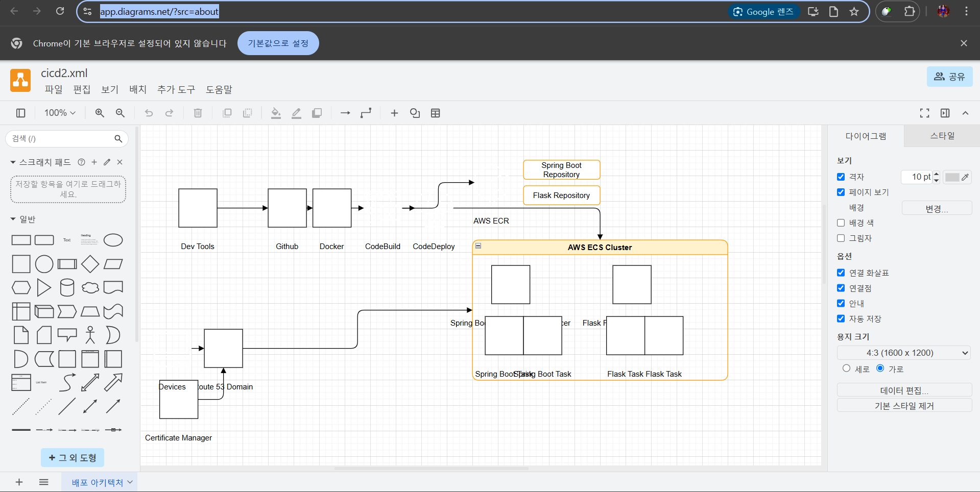Click scratchpad help question mark icon

[x=81, y=162]
